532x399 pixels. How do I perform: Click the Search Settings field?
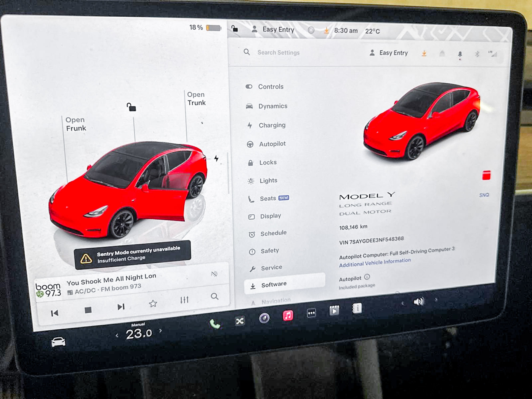pos(278,53)
